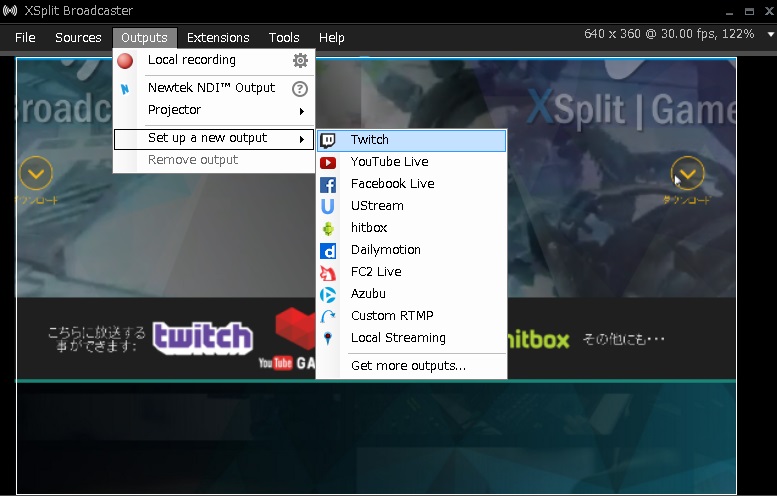Click the Azubu play icon

[x=328, y=295]
